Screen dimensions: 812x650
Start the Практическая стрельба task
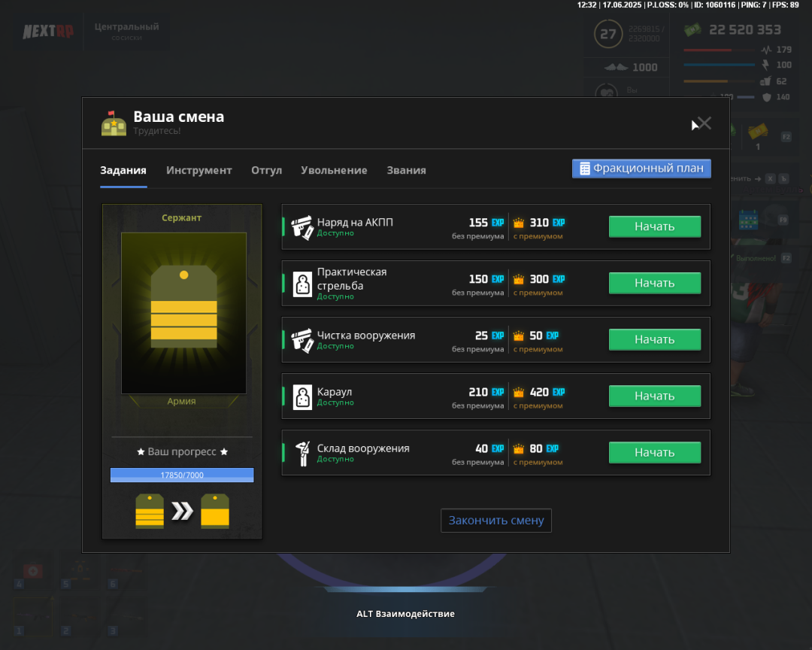(x=654, y=283)
